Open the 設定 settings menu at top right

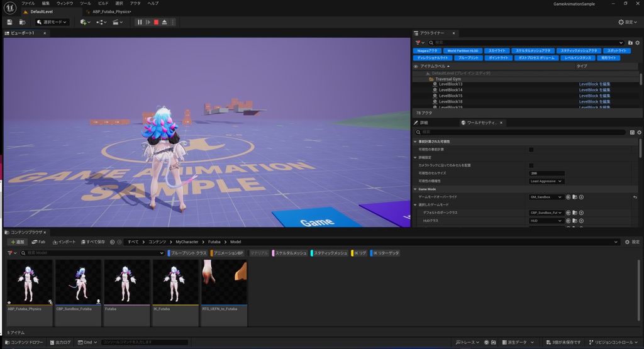pos(628,22)
